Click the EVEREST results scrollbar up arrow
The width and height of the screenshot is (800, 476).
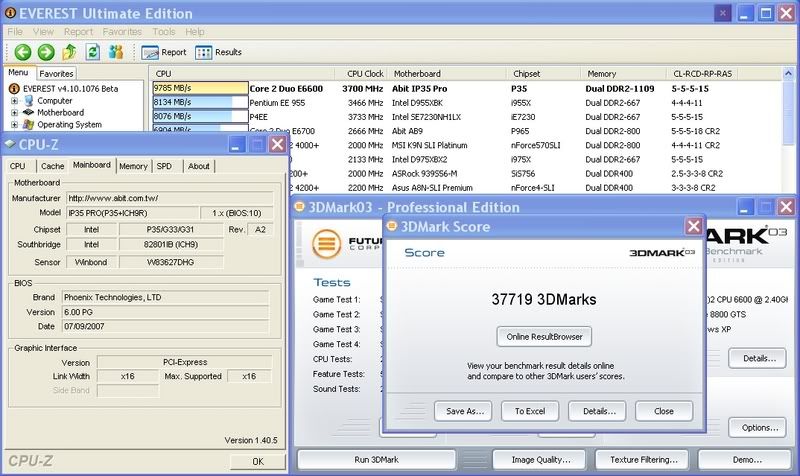(788, 73)
